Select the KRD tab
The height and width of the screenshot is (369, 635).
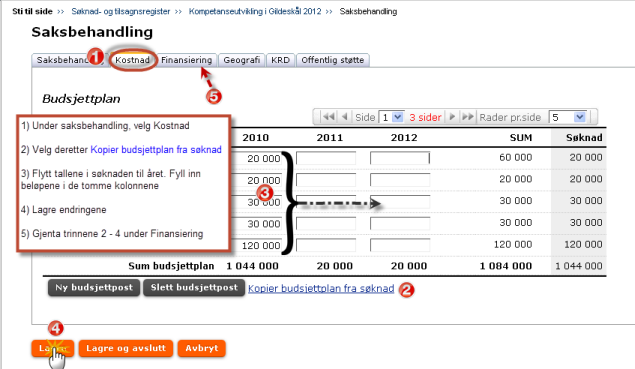[281, 60]
